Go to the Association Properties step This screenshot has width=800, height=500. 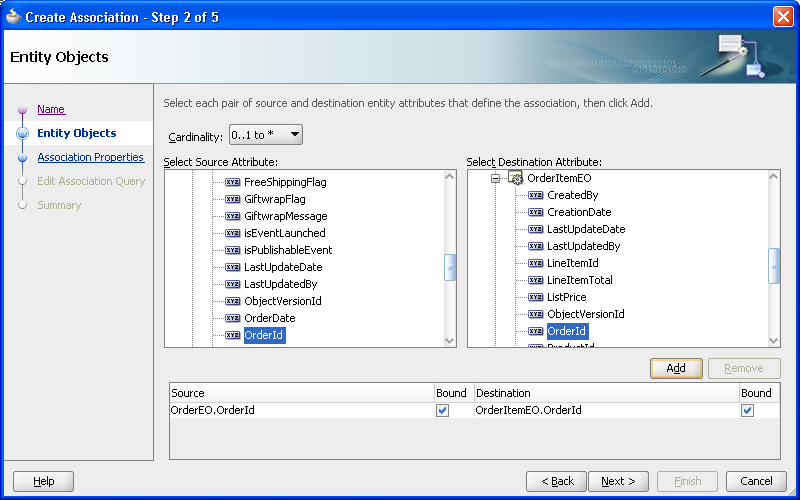(91, 157)
